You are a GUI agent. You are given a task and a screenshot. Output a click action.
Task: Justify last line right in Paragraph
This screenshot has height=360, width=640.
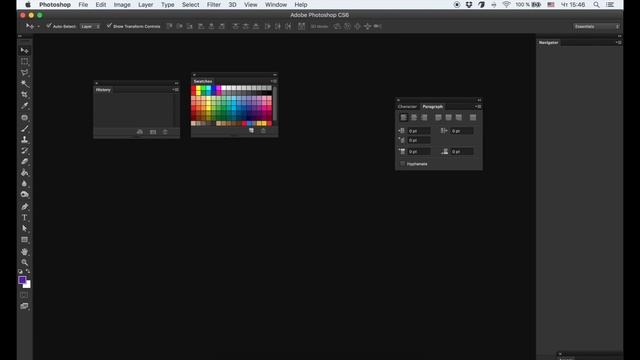[x=458, y=118]
